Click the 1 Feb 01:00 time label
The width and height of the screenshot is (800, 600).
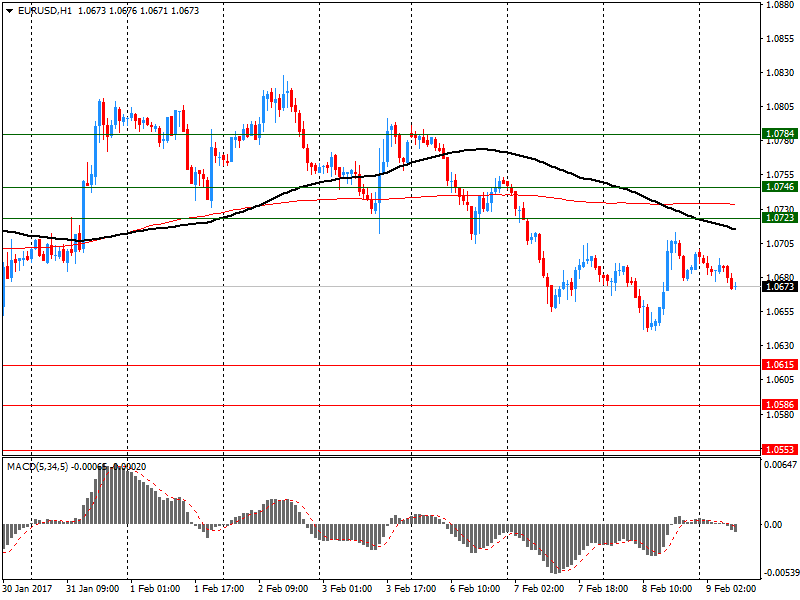click(x=155, y=589)
